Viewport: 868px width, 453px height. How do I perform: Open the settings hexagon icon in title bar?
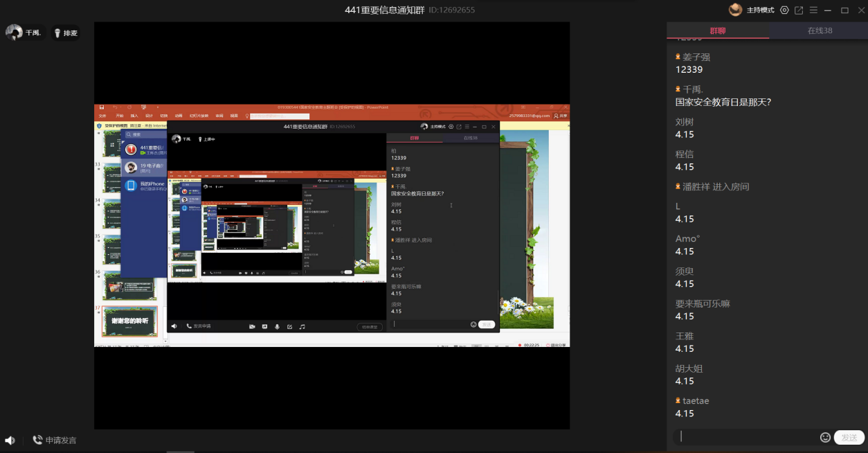(784, 10)
